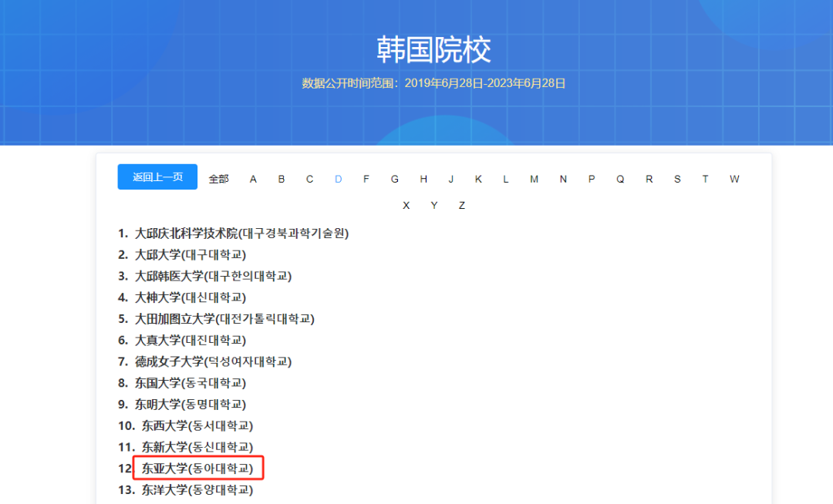833x504 pixels.
Task: Filter schools by letter H
Action: click(423, 180)
